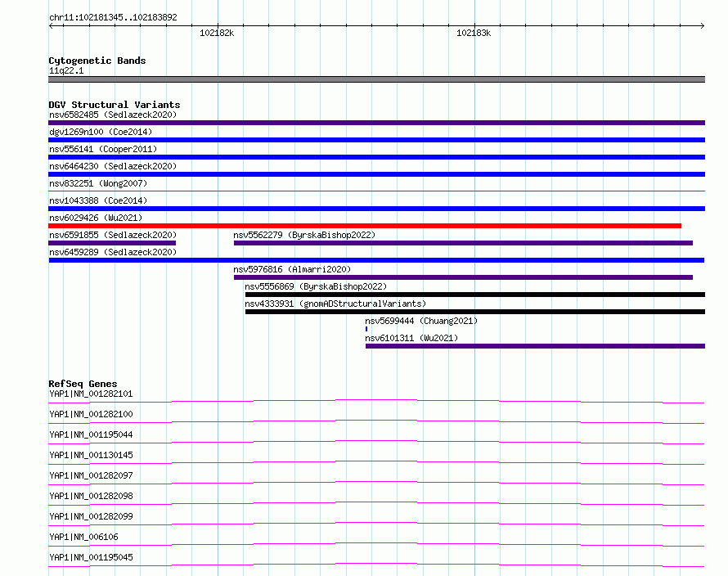Image resolution: width=728 pixels, height=576 pixels.
Task: Open variant nsv5699444 (Chuang2021) label
Action: 421,321
